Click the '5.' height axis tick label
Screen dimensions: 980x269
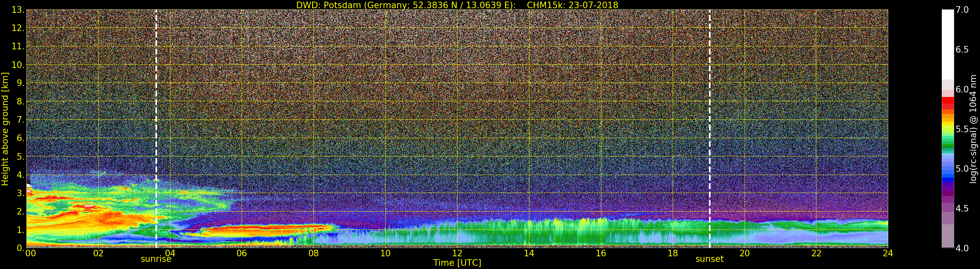pos(21,156)
